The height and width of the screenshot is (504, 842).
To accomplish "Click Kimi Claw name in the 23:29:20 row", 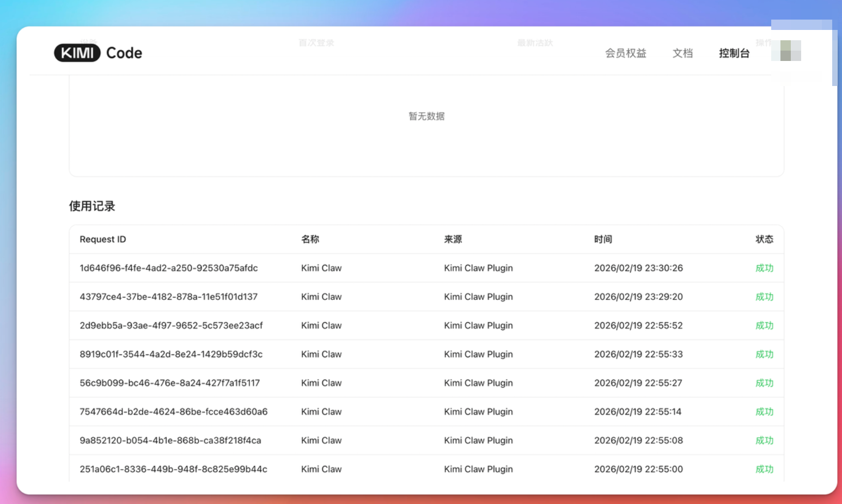I will 321,297.
